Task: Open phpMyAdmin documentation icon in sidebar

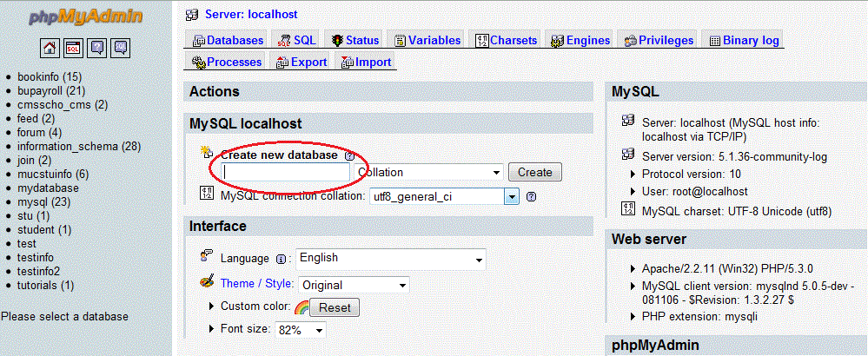Action: 96,48
